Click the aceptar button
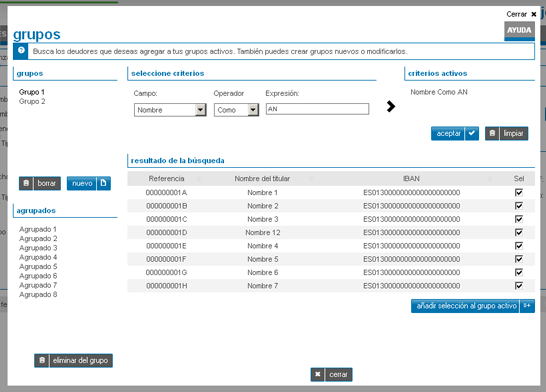The width and height of the screenshot is (546, 392). pyautogui.click(x=455, y=133)
